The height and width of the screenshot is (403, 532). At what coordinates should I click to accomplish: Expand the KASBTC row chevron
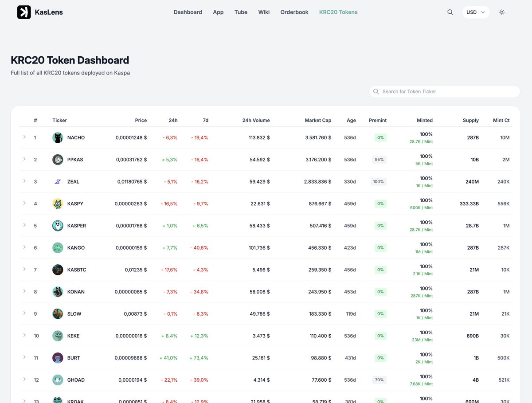pos(24,269)
